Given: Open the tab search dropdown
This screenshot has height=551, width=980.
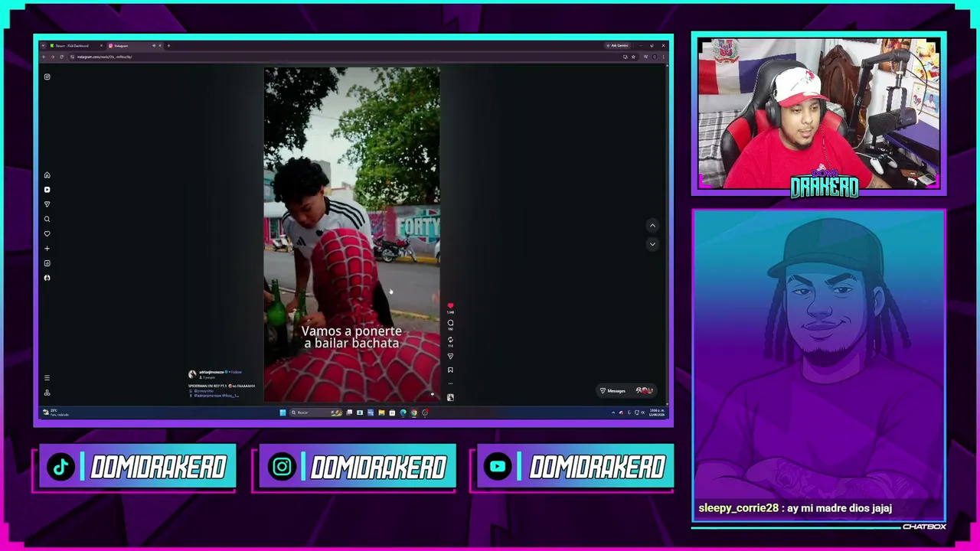Looking at the screenshot, I should (x=43, y=46).
